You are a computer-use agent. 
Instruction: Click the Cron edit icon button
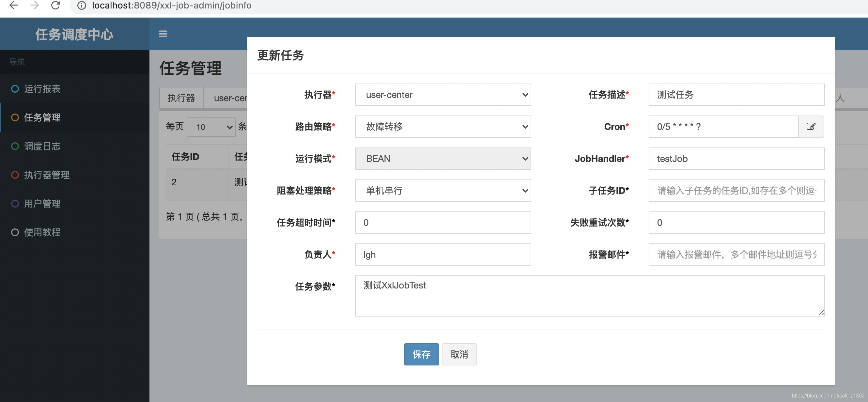811,126
